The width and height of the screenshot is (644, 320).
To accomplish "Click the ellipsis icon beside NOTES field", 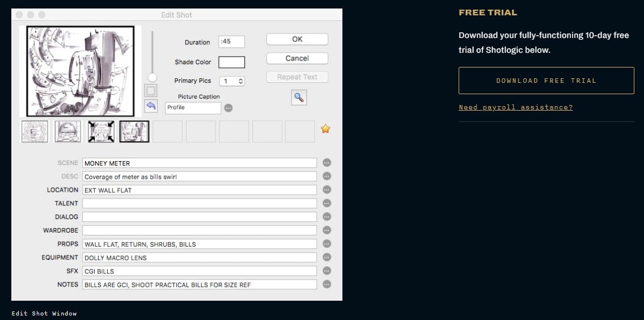I will (327, 284).
